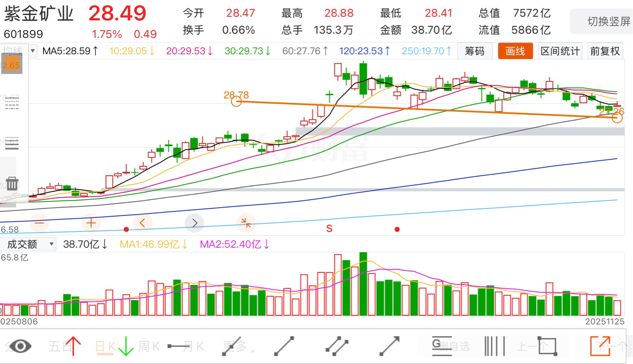Viewport: 633px width, 364px height.
Task: Toggle the orange 画线 drawing mode button
Action: click(x=515, y=51)
